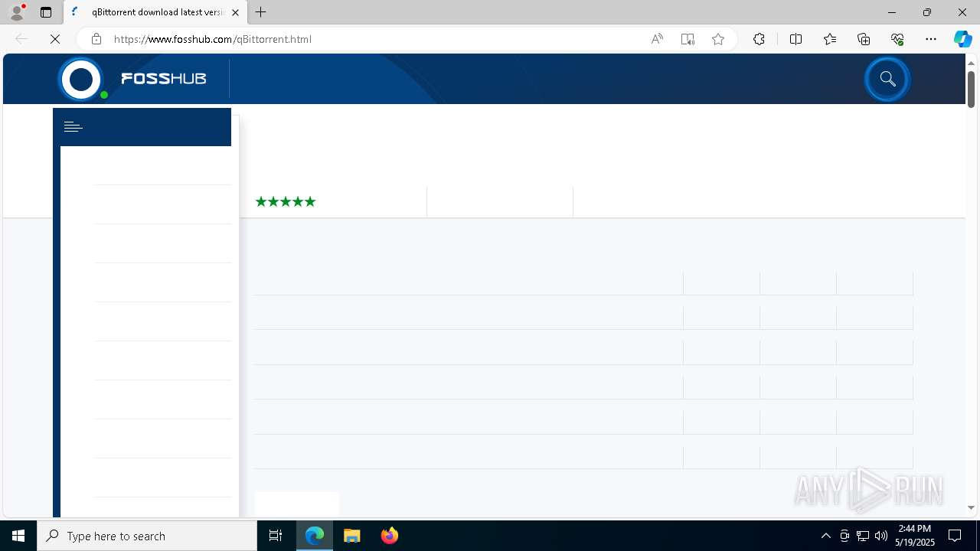Open the browser profile icon
Image resolution: width=980 pixels, height=551 pixels.
[x=17, y=12]
